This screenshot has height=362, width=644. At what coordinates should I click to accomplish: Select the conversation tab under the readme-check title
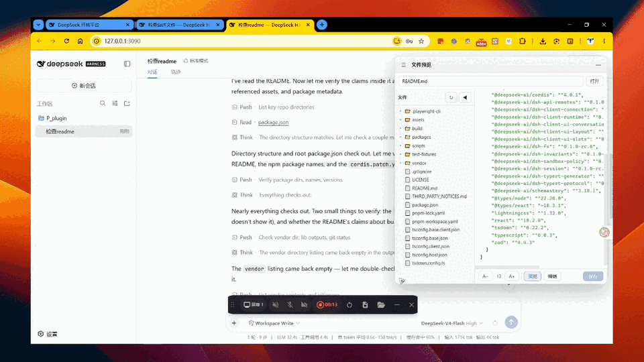click(x=152, y=72)
